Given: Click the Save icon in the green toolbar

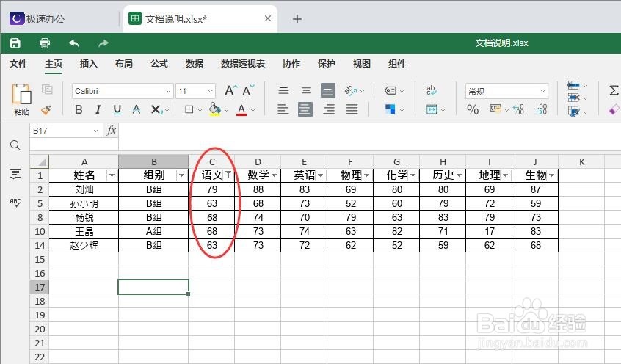Looking at the screenshot, I should pyautogui.click(x=15, y=43).
